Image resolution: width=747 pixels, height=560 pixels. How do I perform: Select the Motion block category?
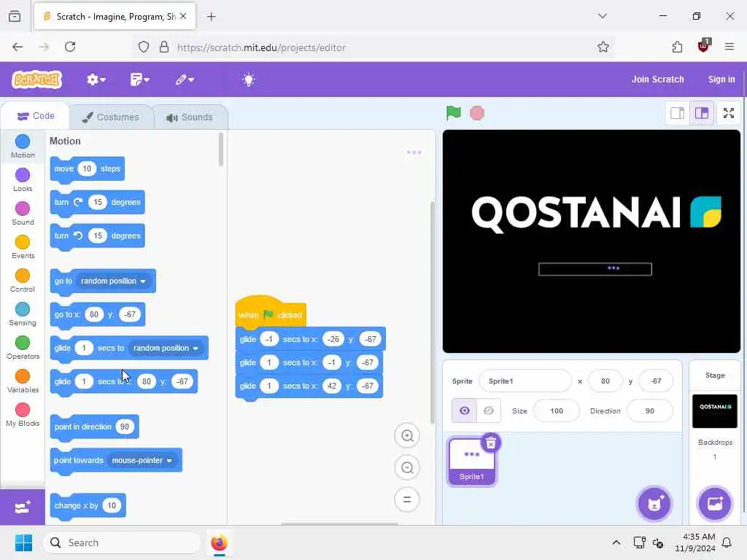click(23, 146)
